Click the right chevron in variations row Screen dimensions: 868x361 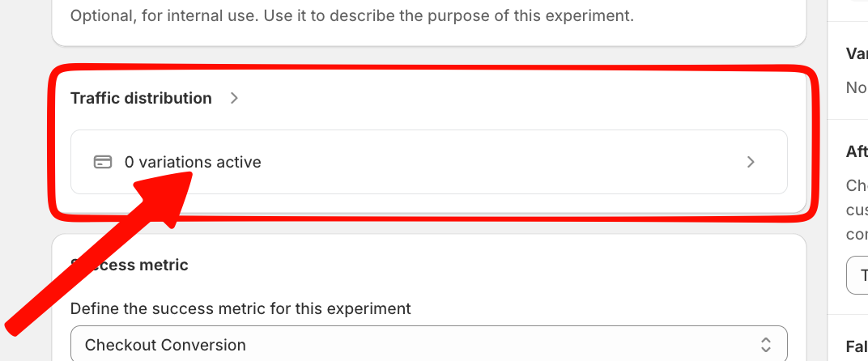tap(751, 162)
